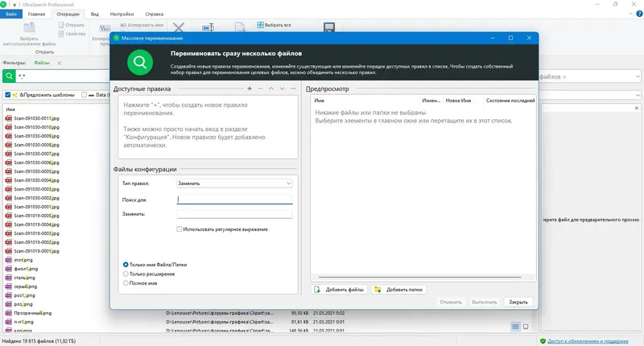The width and height of the screenshot is (644, 346).
Task: Select 'Полное имя' radio button
Action: pos(126,283)
